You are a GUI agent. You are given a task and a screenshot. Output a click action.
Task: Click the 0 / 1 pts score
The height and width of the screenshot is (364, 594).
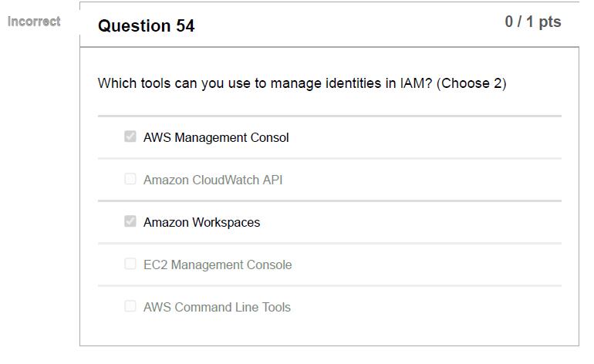(x=532, y=22)
